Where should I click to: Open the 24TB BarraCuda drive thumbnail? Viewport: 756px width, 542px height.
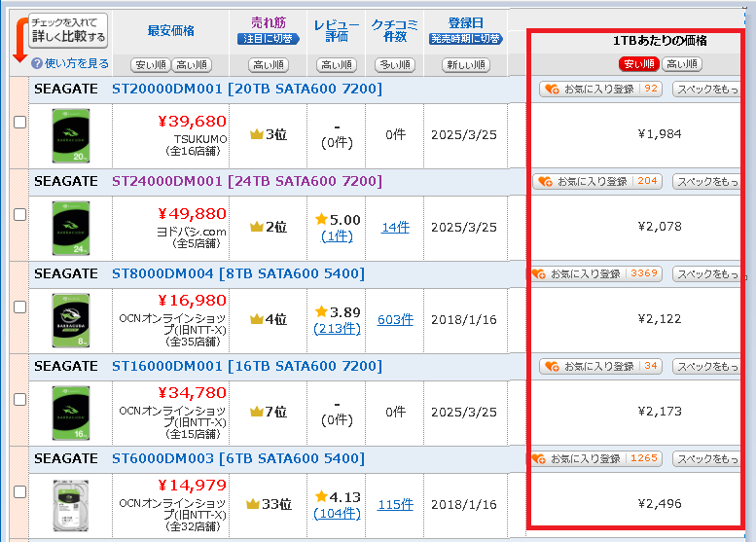(x=71, y=228)
